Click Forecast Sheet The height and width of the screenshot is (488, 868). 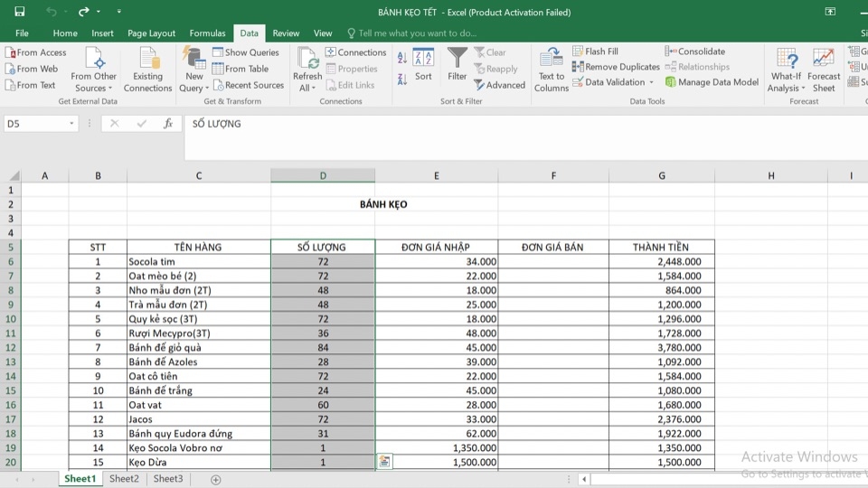[824, 70]
